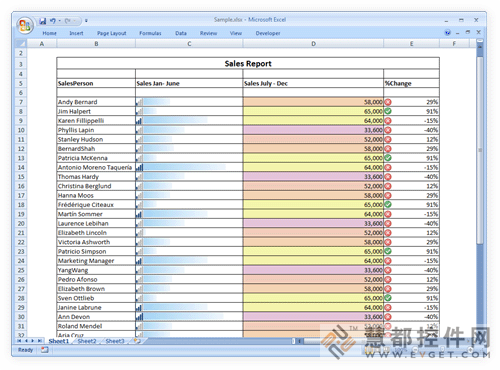Screen dimensions: 500x370
Task: Jump to last sheet with navigation arrow
Action: click(40, 341)
